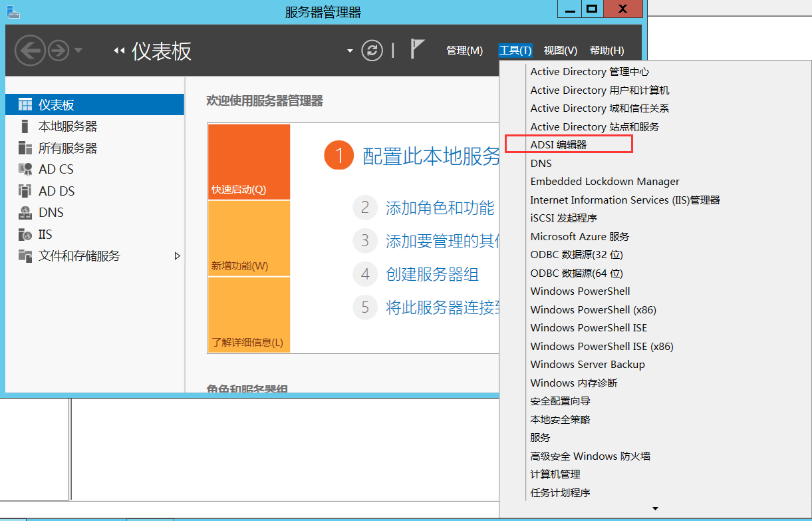
Task: Click 添加要管理的其他服务器 link
Action: [442, 241]
